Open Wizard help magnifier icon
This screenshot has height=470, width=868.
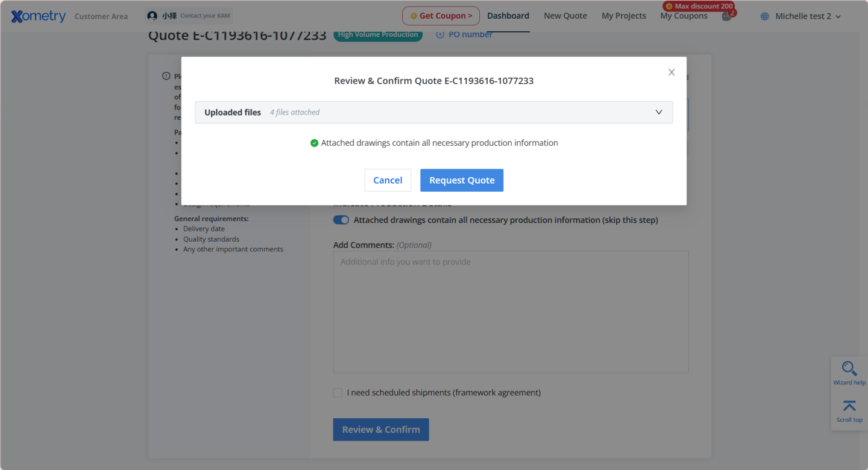(x=849, y=369)
